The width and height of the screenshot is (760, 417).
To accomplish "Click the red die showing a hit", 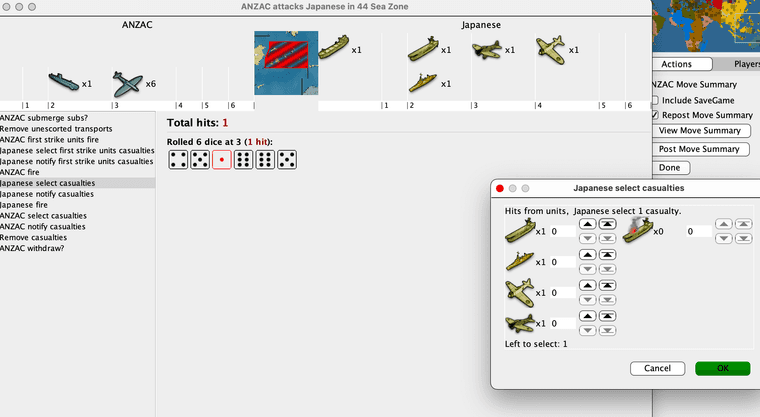I will click(222, 159).
